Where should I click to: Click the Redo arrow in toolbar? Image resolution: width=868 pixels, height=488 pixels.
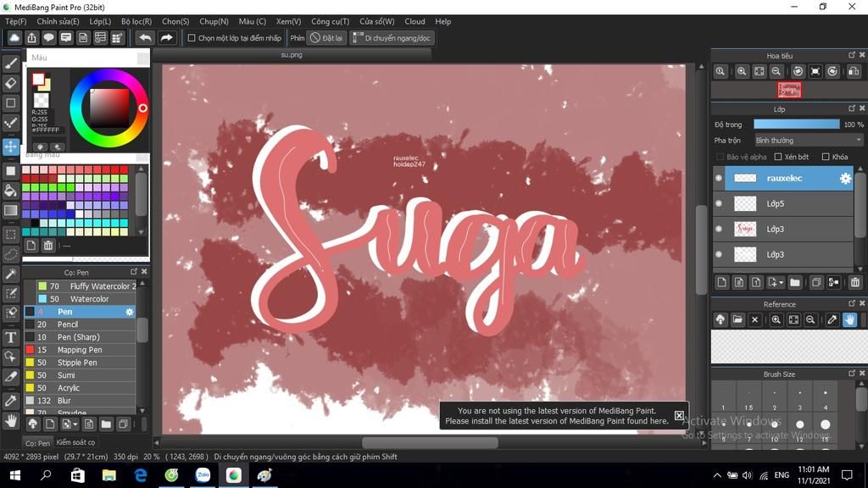pos(166,37)
